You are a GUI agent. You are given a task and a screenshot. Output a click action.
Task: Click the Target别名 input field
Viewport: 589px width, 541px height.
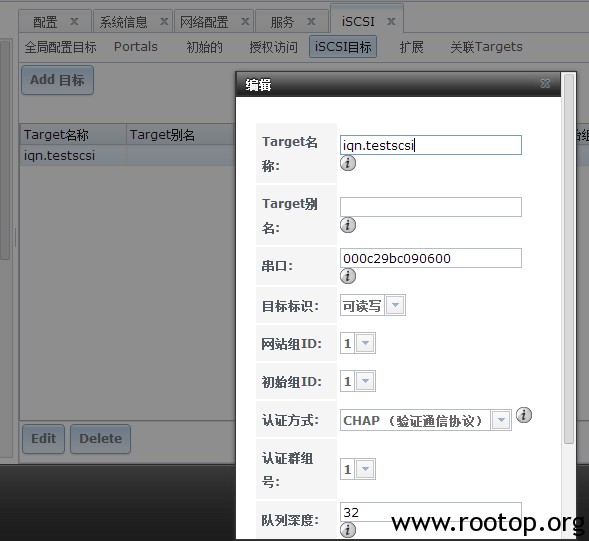click(x=431, y=207)
